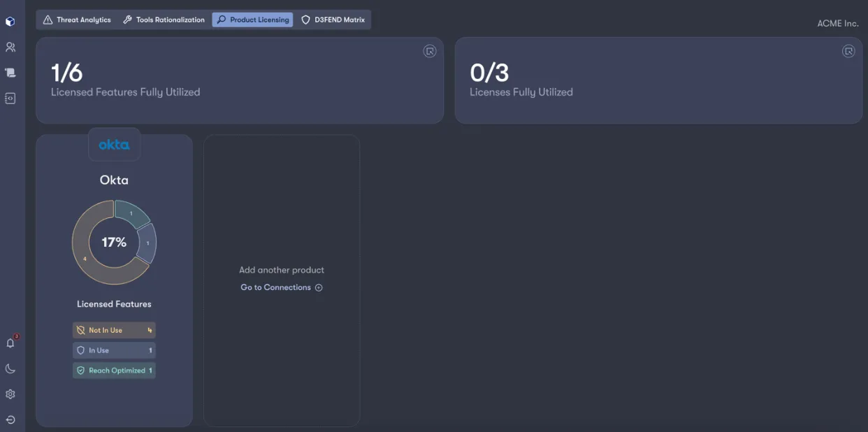Click the 17% center of donut chart
868x432 pixels.
[x=114, y=243]
